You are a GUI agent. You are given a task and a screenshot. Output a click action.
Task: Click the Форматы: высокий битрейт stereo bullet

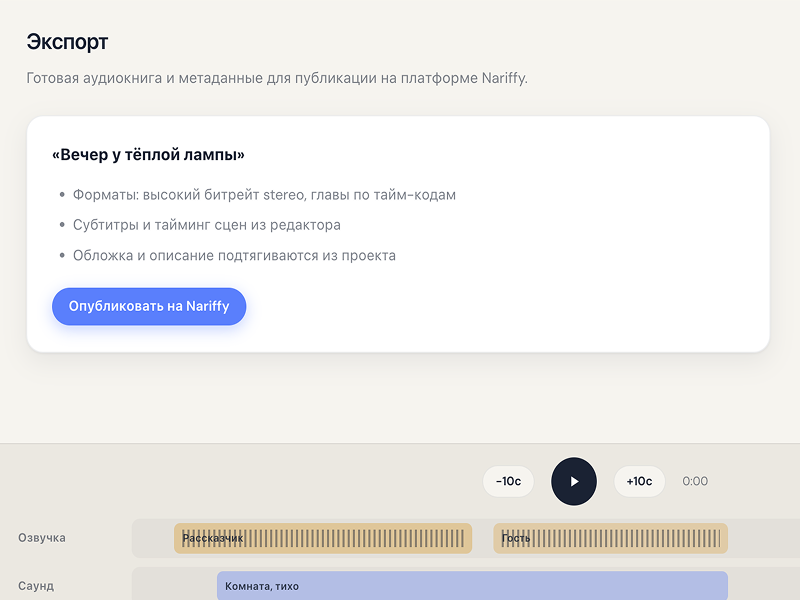pyautogui.click(x=264, y=195)
